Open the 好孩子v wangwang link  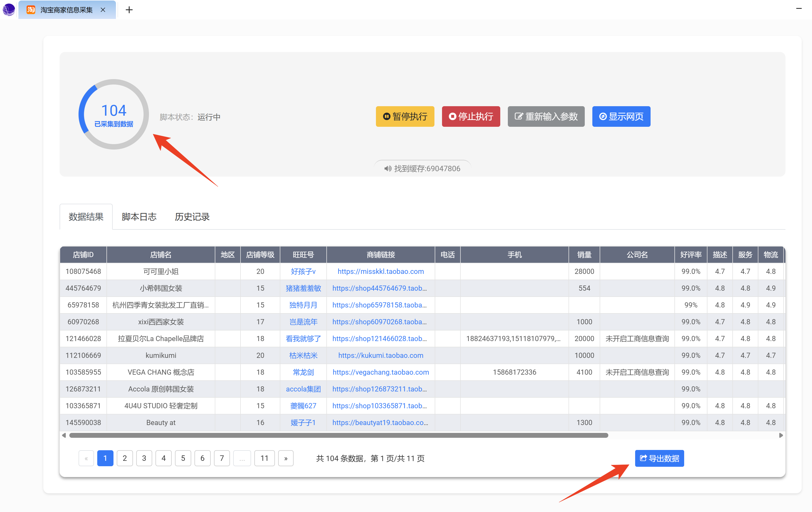click(x=303, y=271)
